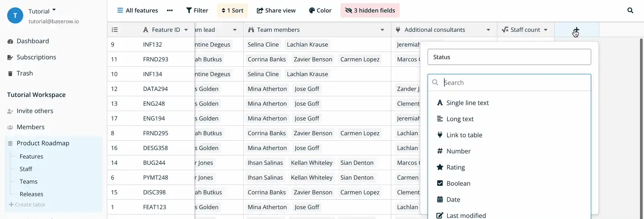
Task: Click the row count icon in the header
Action: 115,30
